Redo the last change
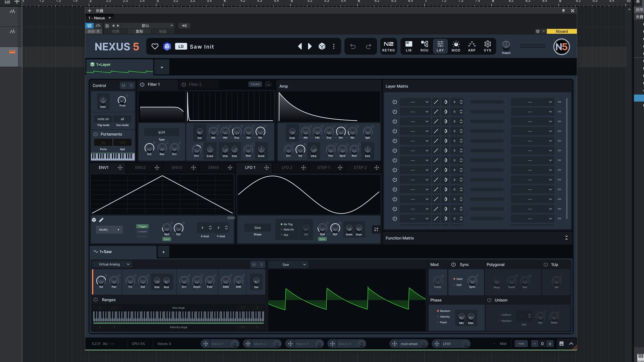The height and width of the screenshot is (362, 644). coord(368,46)
